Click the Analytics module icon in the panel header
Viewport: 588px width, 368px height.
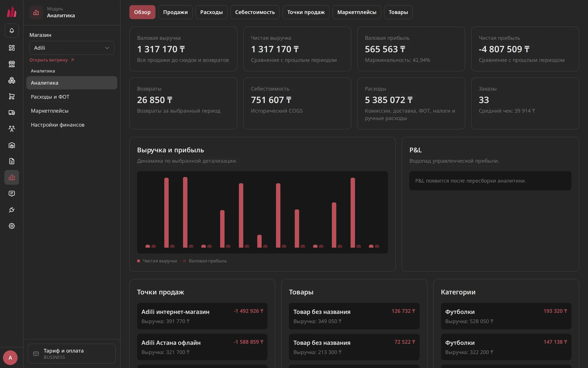[x=36, y=13]
